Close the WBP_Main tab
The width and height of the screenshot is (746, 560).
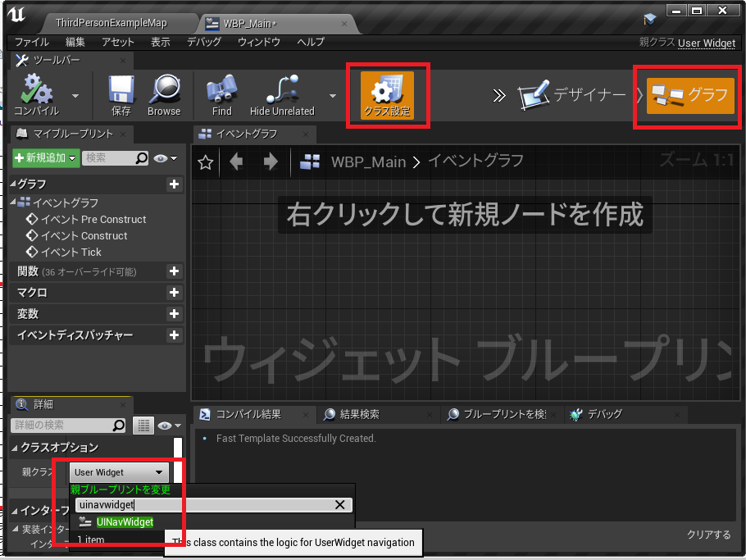[344, 23]
